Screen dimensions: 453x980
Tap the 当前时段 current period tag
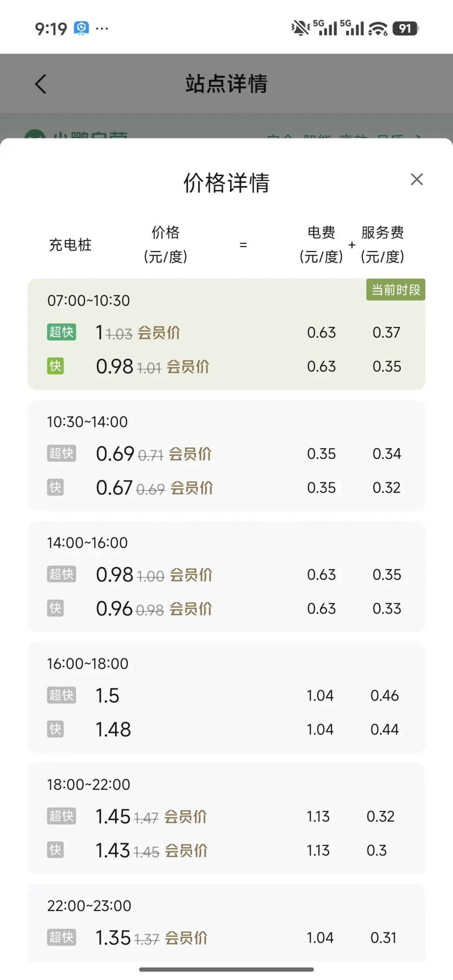point(396,290)
